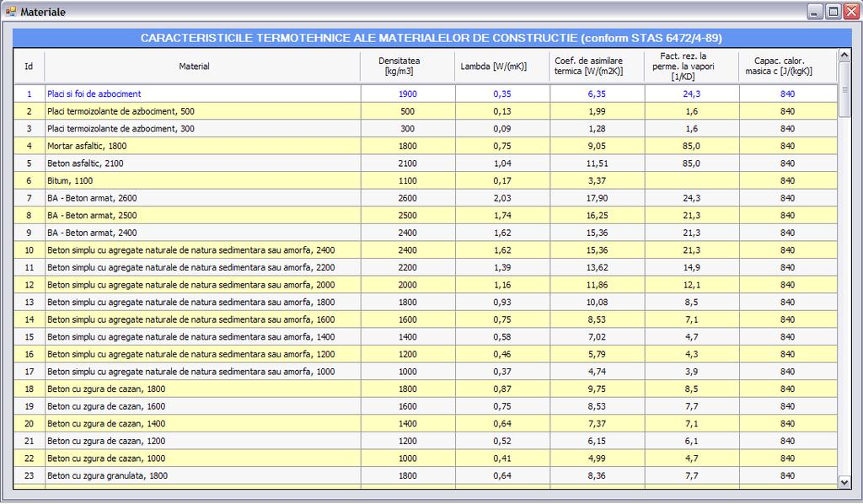Click thermal coefficient value '17,90'
The image size is (863, 504).
click(597, 198)
